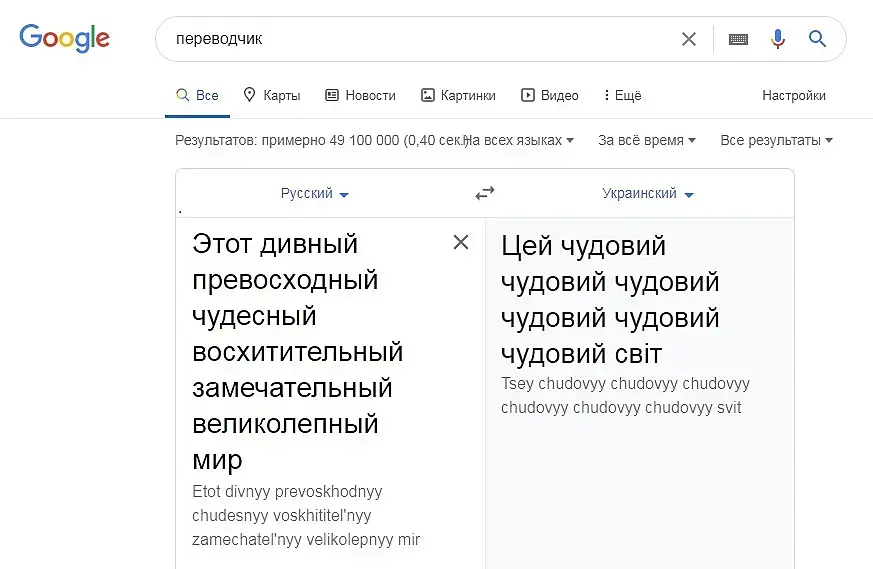Screen dimensions: 873x569
Task: Start voice search with the microphone icon
Action: (778, 39)
